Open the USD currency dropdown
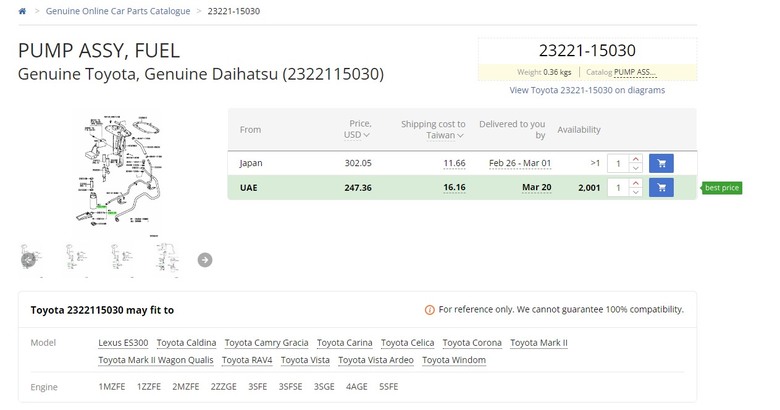Image resolution: width=780 pixels, height=410 pixels. (x=357, y=135)
